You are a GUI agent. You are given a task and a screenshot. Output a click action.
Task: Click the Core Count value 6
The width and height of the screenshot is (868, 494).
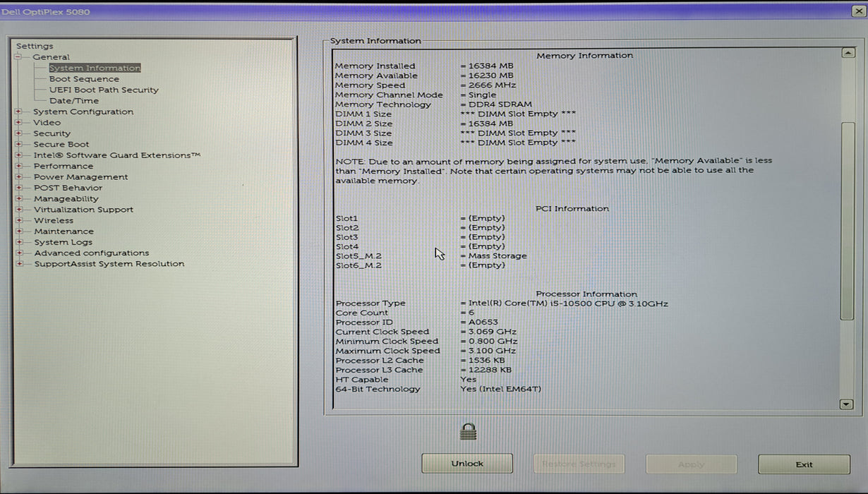pyautogui.click(x=467, y=313)
